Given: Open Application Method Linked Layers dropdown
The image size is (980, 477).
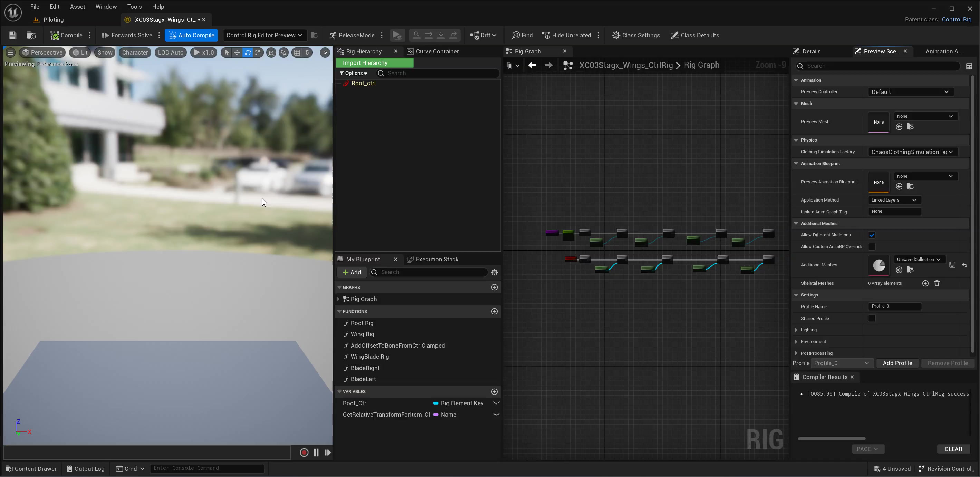Looking at the screenshot, I should pos(894,200).
